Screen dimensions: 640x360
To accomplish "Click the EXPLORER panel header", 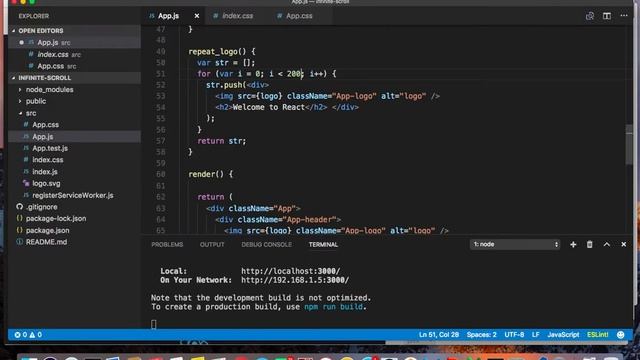I will pyautogui.click(x=33, y=16).
